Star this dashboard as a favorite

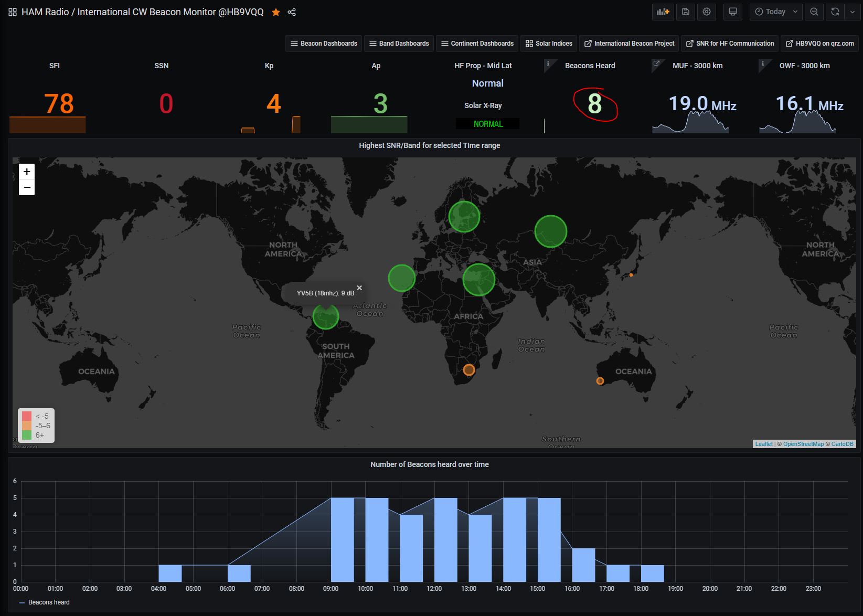point(276,12)
